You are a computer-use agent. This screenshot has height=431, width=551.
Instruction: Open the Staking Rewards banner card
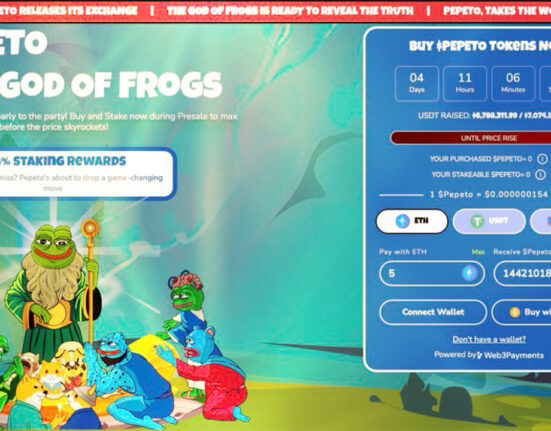point(87,174)
